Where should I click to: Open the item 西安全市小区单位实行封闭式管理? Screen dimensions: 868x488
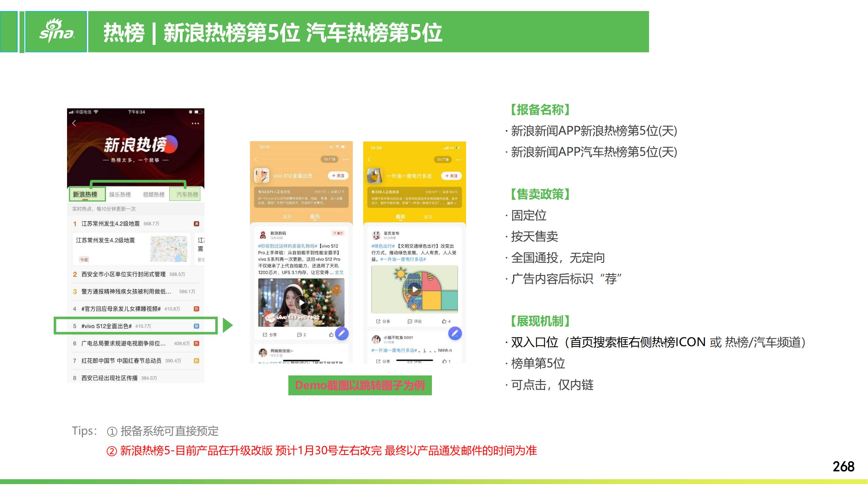click(x=123, y=275)
